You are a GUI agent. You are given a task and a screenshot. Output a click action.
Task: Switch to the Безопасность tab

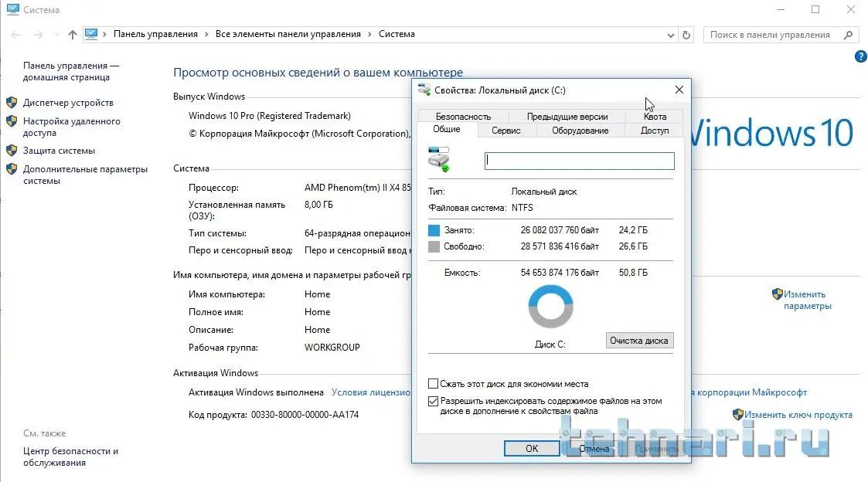(x=463, y=117)
